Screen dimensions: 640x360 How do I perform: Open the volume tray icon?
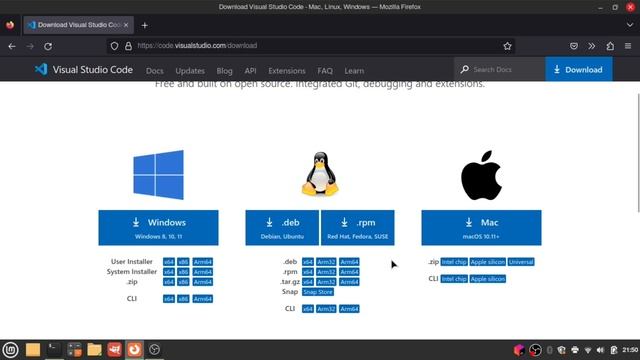click(x=600, y=350)
